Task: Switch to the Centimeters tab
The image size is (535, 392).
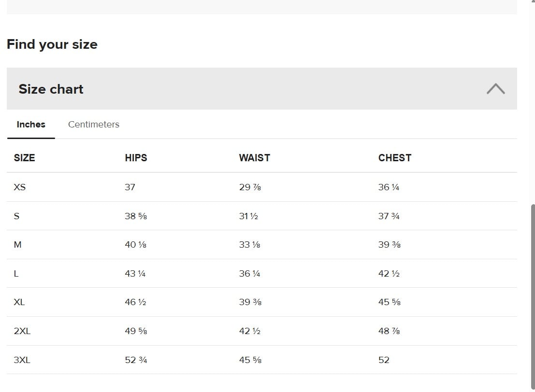Action: 93,125
